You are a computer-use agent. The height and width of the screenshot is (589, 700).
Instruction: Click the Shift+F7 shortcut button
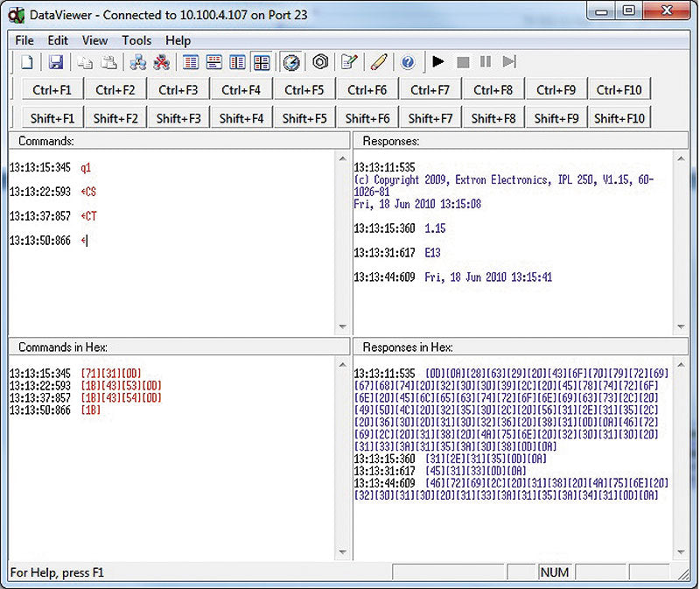coord(430,118)
